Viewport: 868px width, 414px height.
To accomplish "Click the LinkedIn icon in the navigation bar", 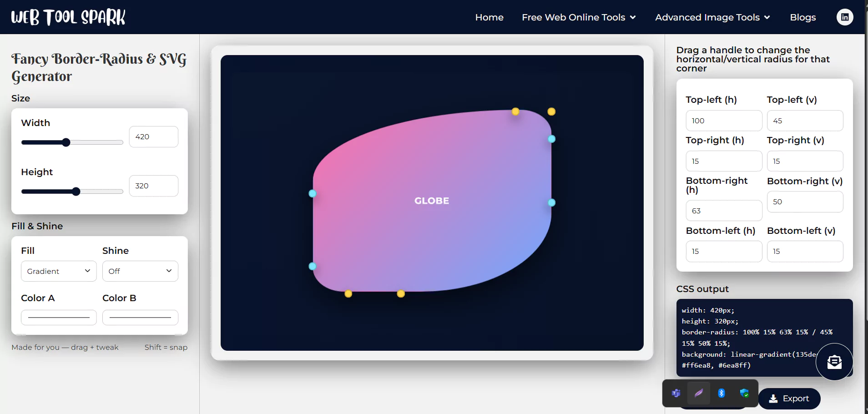I will point(844,17).
